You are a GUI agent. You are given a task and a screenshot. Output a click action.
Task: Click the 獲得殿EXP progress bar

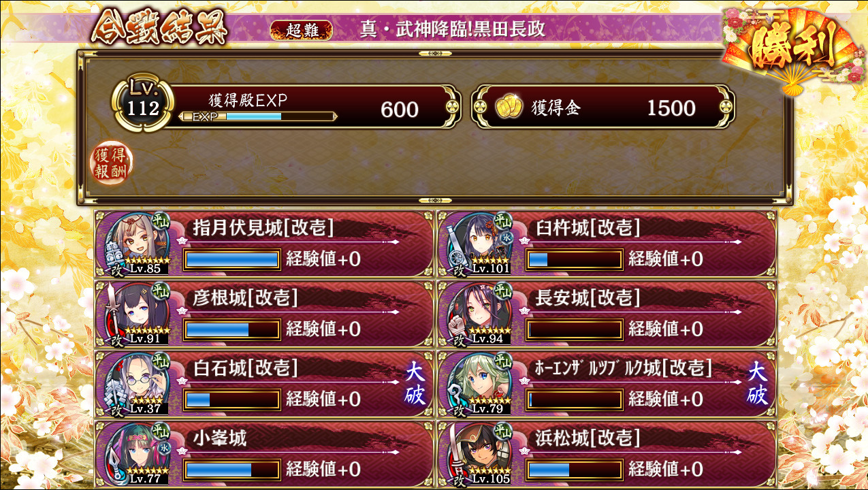click(x=258, y=116)
